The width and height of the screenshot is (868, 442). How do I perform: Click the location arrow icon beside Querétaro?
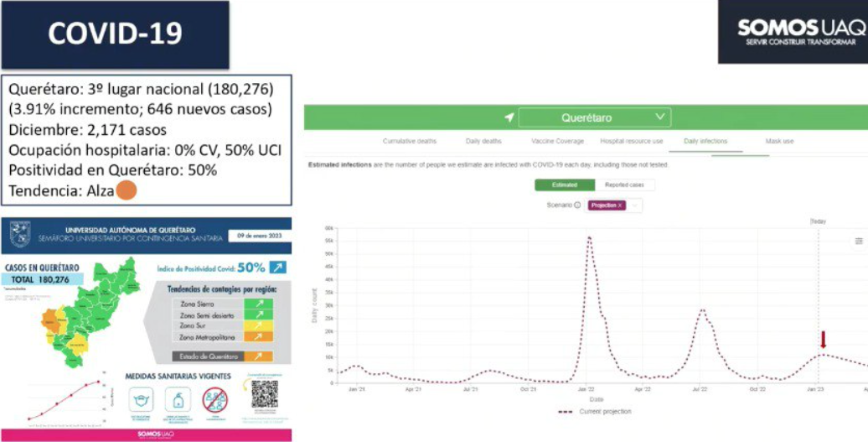[x=509, y=117]
